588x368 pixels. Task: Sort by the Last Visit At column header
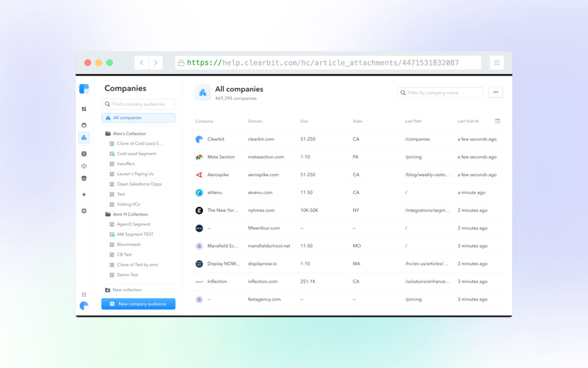click(468, 121)
